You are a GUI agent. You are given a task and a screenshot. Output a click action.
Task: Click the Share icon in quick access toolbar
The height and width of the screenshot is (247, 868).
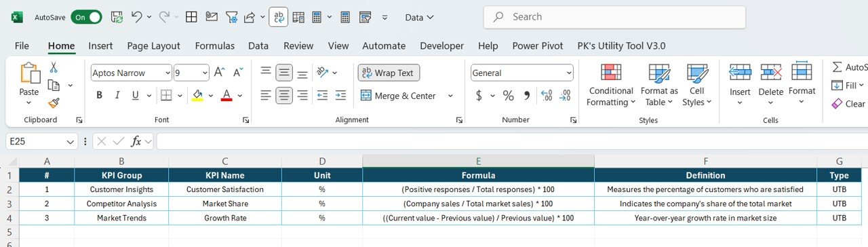pos(249,17)
